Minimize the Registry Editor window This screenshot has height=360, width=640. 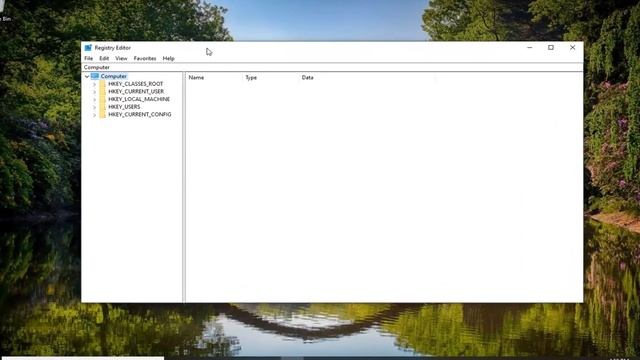(530, 48)
